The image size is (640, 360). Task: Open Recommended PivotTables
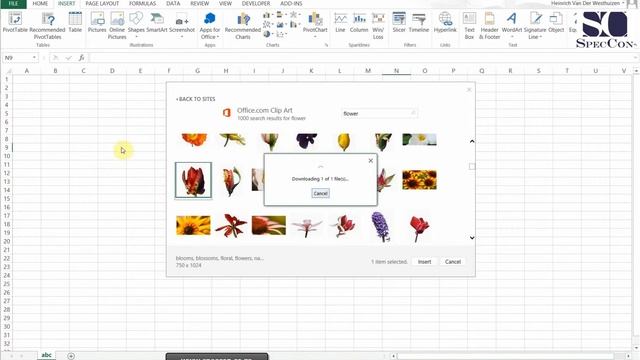[47, 25]
